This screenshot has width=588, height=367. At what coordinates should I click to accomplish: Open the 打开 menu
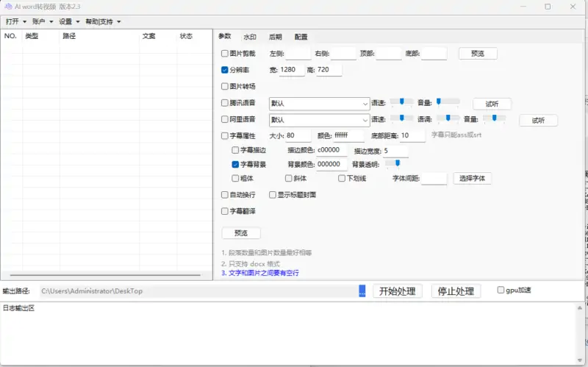click(15, 22)
